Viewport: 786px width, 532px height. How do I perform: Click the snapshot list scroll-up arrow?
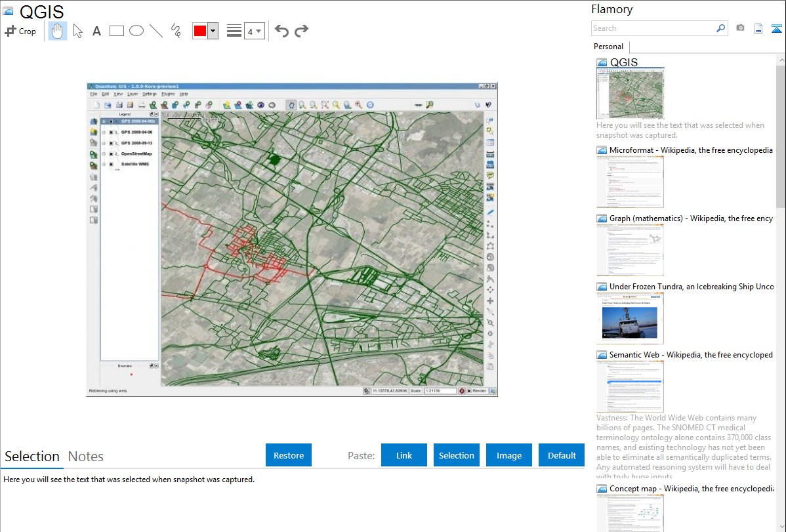pyautogui.click(x=781, y=60)
